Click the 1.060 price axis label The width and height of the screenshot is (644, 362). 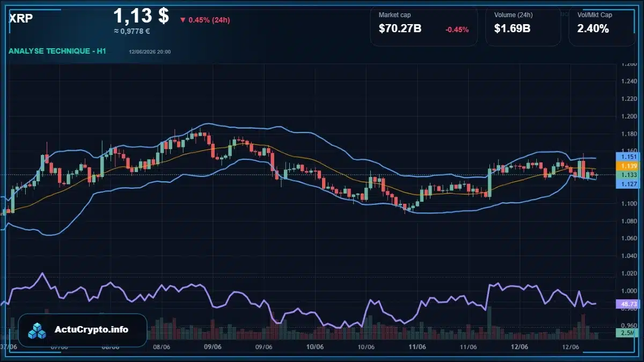click(628, 239)
